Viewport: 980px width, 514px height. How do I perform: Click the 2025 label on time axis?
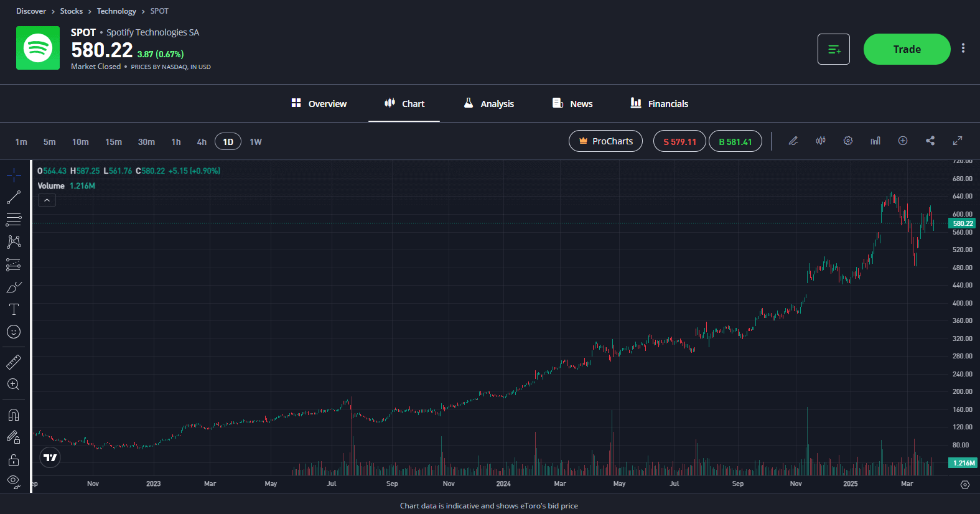(850, 484)
